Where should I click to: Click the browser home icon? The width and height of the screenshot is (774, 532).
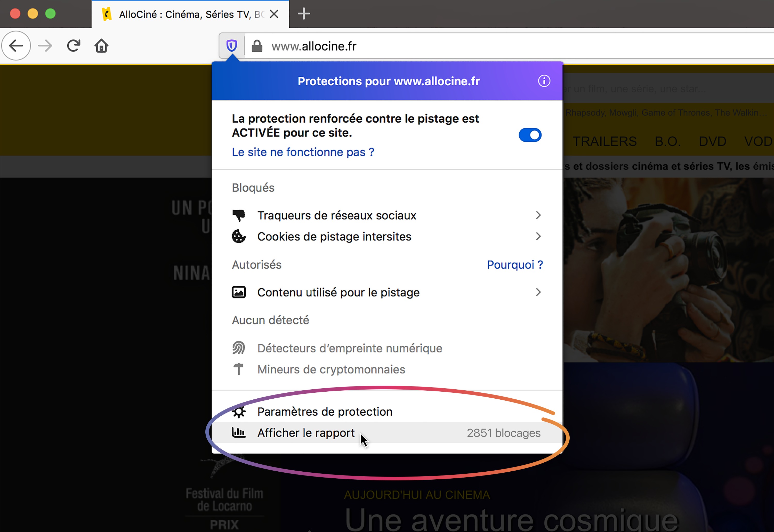click(101, 46)
